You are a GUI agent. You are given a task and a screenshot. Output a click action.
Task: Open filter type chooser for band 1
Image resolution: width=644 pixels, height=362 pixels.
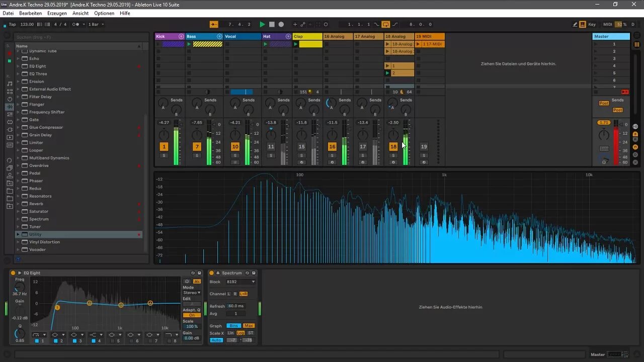(39, 335)
